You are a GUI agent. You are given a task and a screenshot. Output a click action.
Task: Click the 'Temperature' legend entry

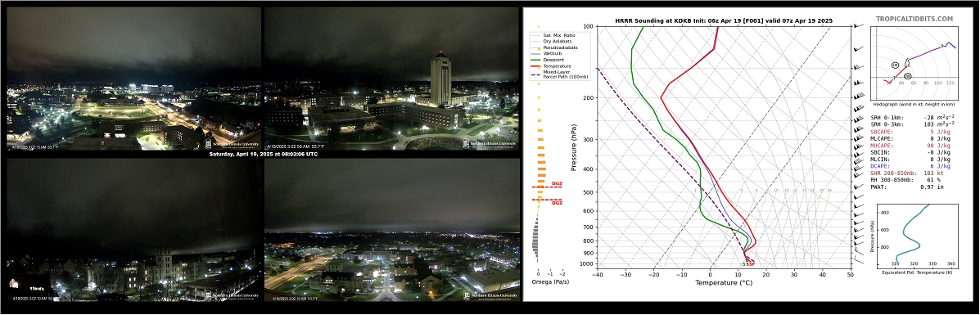click(551, 65)
